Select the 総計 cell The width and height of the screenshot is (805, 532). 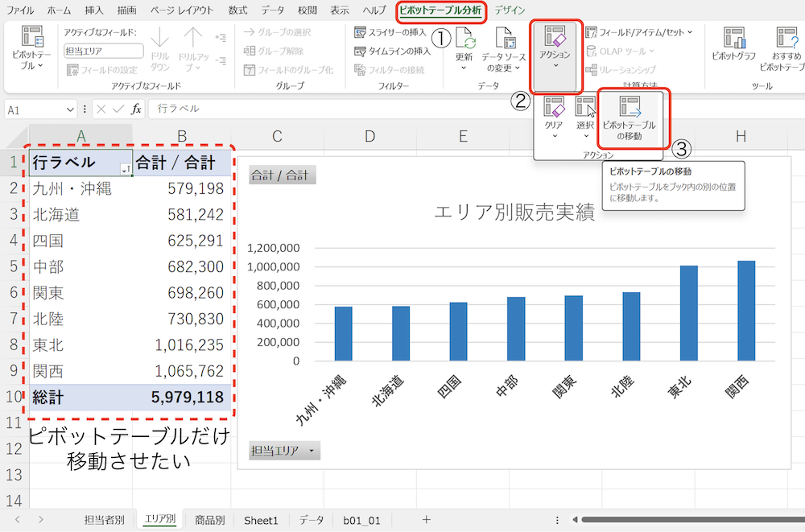click(x=81, y=397)
